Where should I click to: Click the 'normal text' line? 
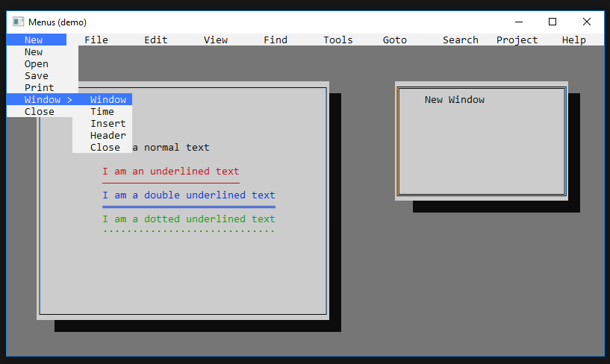pos(171,147)
